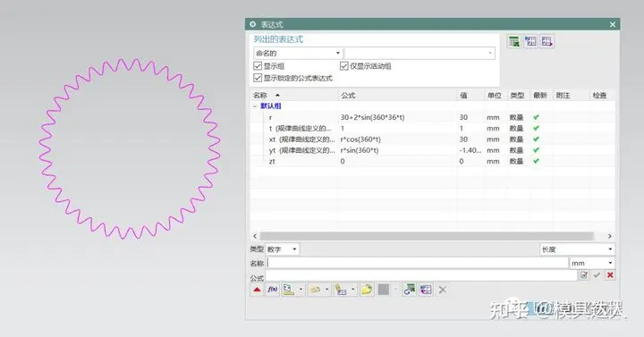Select expression row xt
Screen dimensions: 644x337
click(433, 139)
